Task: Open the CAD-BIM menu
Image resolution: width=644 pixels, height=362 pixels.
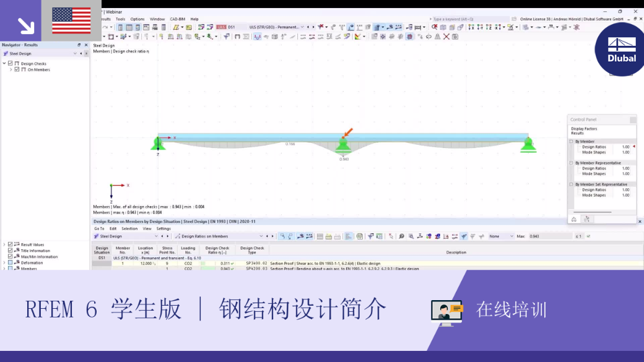Action: point(178,19)
